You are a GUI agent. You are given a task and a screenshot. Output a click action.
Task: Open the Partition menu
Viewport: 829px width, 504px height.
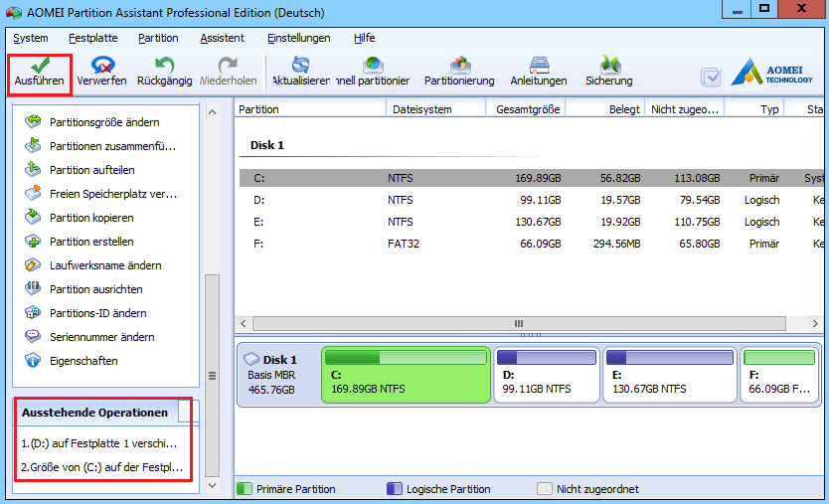click(x=158, y=38)
